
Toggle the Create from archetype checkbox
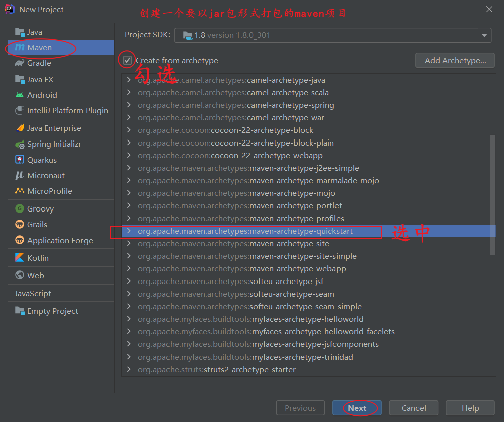(127, 60)
